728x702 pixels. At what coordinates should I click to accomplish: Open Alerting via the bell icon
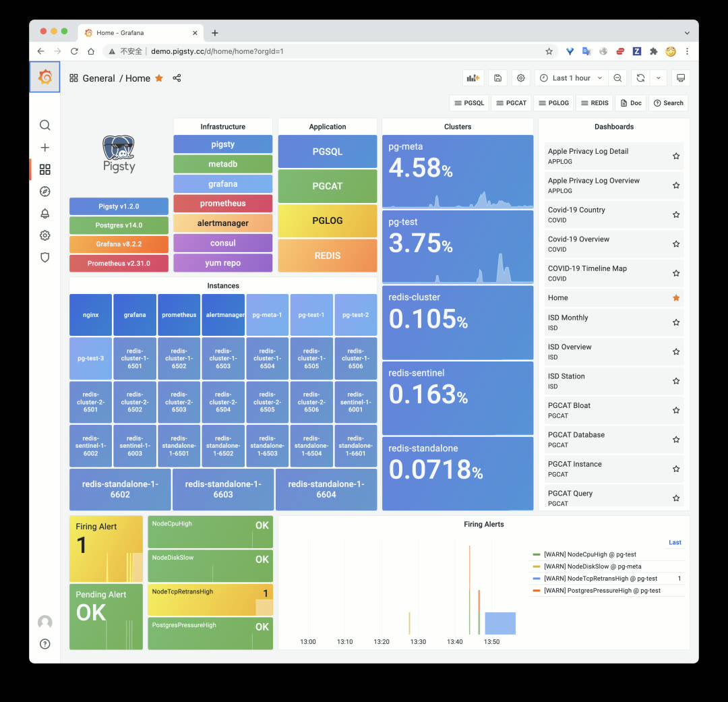pos(44,214)
